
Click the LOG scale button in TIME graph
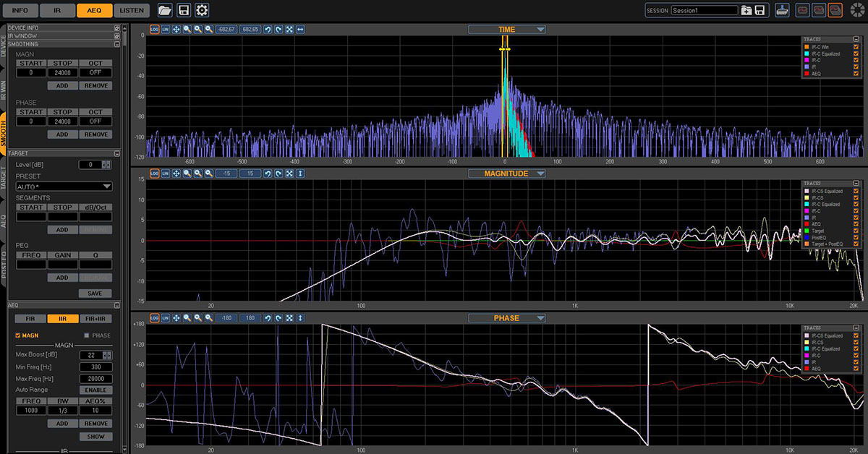tap(155, 29)
